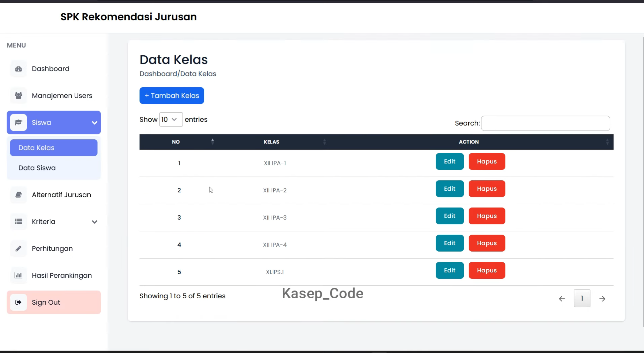Hapus the XII IPA-3 class
Image resolution: width=644 pixels, height=353 pixels.
[x=487, y=216]
